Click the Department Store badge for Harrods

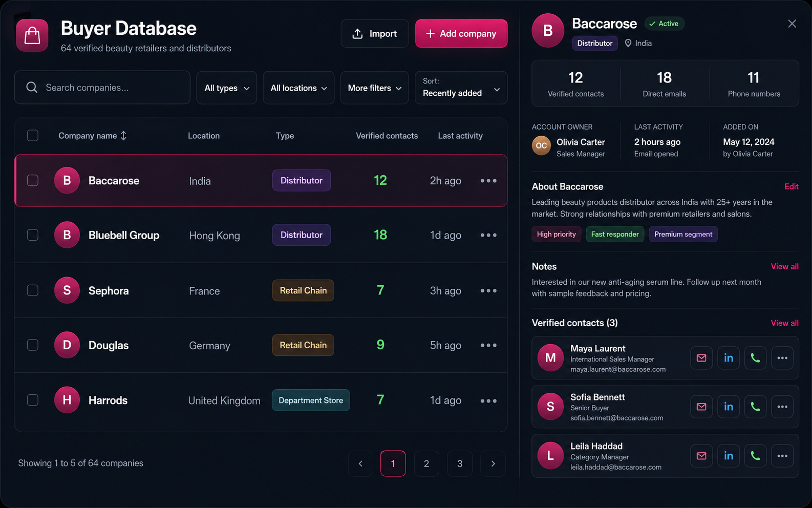[311, 400]
